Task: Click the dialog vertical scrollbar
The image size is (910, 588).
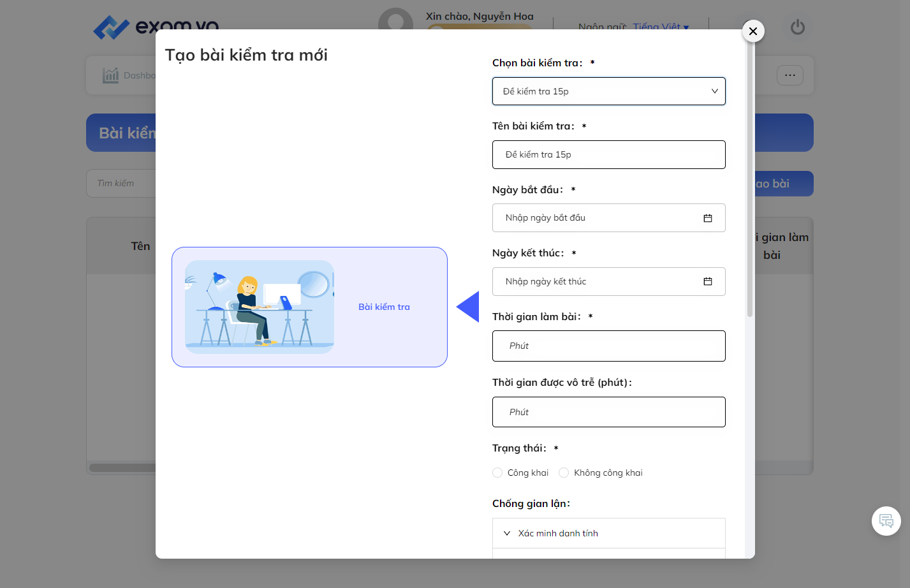Action: [x=750, y=179]
